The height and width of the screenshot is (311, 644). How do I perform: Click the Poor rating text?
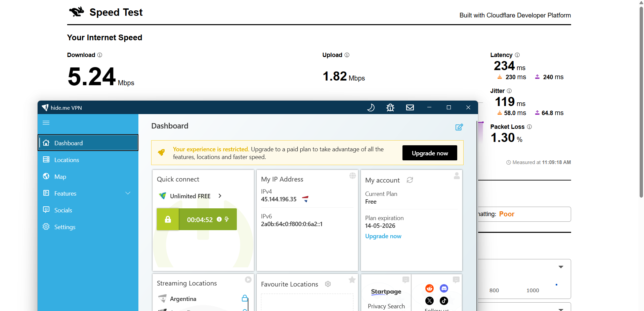tap(507, 214)
